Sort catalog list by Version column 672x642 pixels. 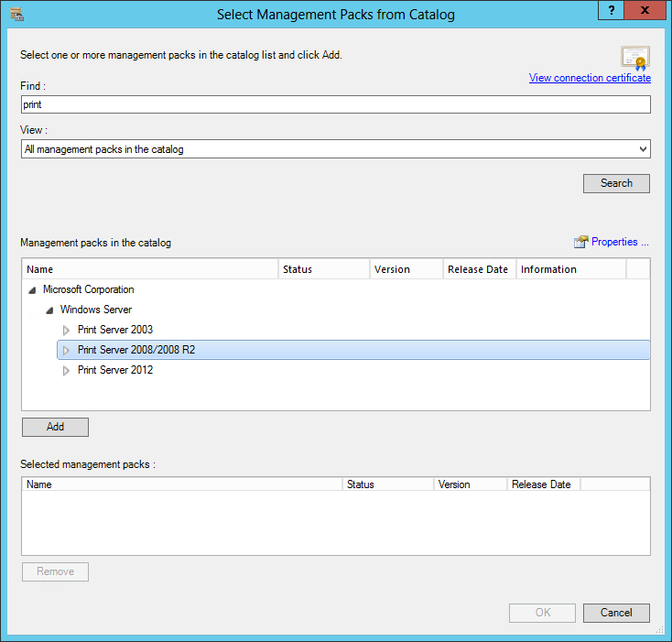click(x=406, y=269)
